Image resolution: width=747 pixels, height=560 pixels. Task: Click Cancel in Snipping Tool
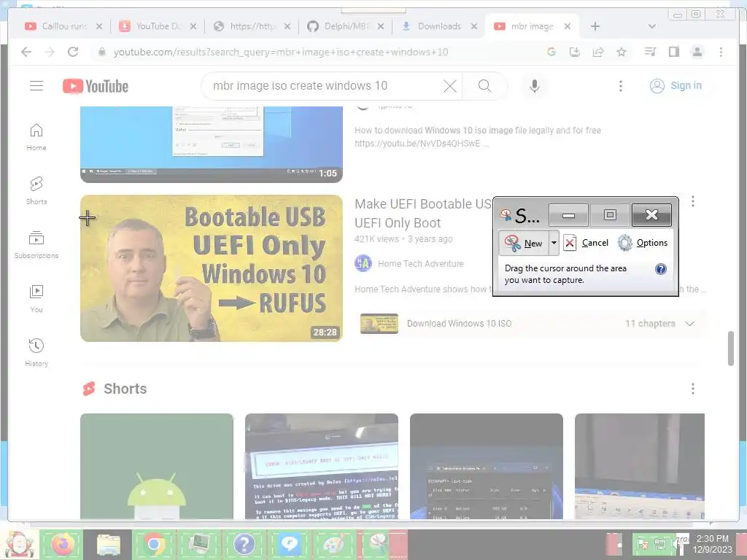pyautogui.click(x=586, y=243)
